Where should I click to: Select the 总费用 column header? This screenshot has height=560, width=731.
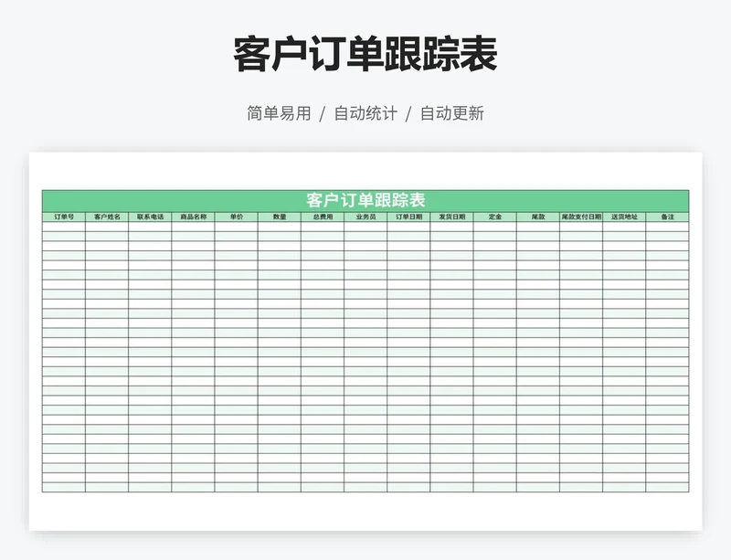click(323, 217)
